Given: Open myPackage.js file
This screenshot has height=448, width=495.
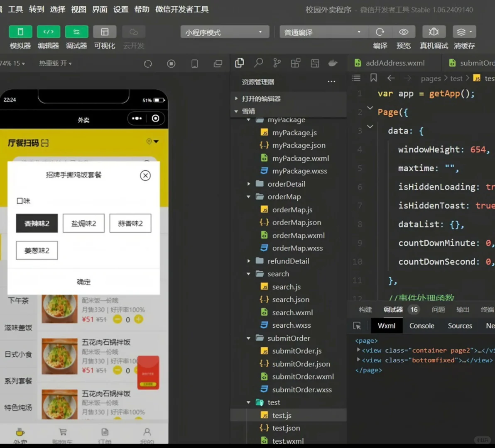Looking at the screenshot, I should click(288, 133).
